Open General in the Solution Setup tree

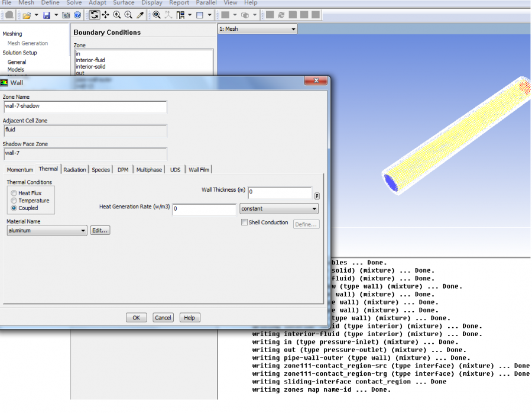pos(17,62)
